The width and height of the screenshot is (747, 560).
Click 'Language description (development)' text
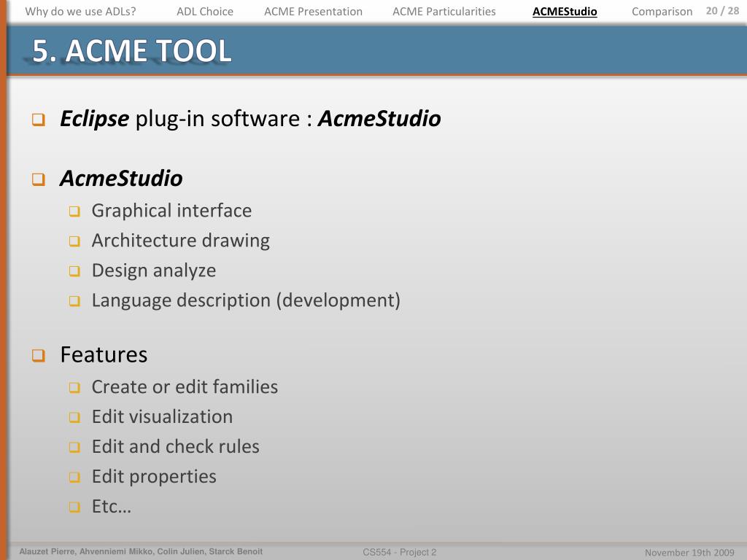(246, 300)
